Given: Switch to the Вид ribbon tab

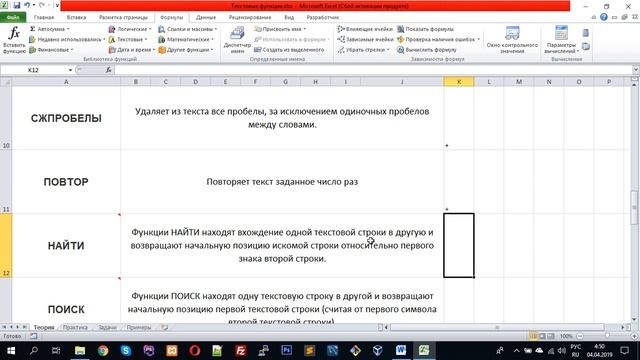Looking at the screenshot, I should tap(289, 18).
